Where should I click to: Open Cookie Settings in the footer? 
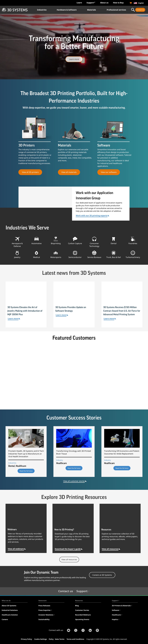pos(40,639)
